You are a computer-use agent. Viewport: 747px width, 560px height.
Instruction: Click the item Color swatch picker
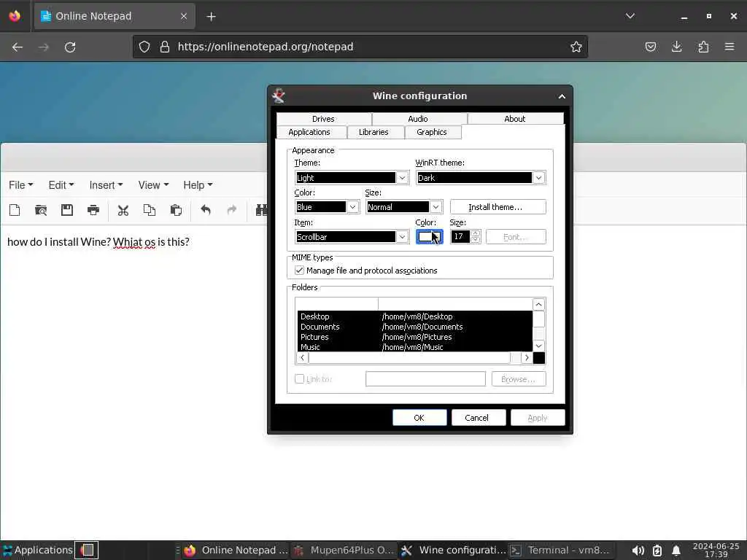429,237
